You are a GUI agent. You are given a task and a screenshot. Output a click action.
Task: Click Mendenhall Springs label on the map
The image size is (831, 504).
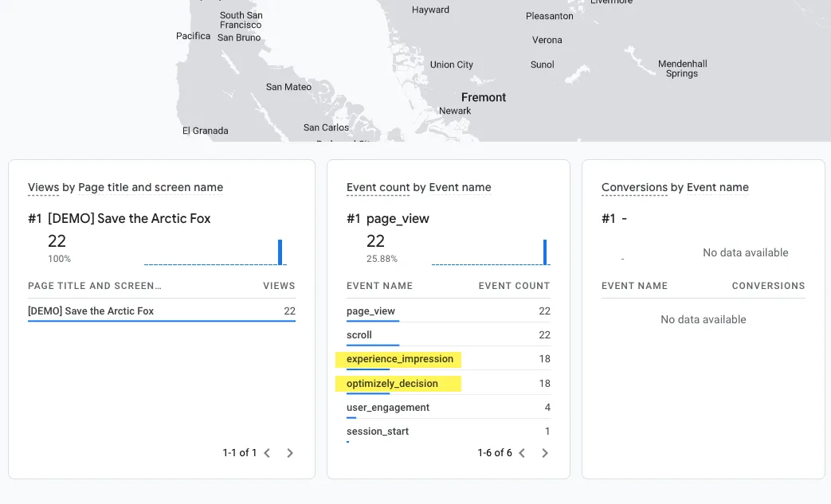pyautogui.click(x=683, y=68)
